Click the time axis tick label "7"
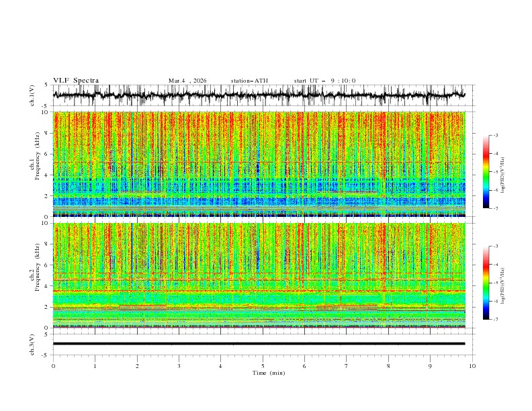This screenshot has height=411, width=532. click(x=346, y=366)
